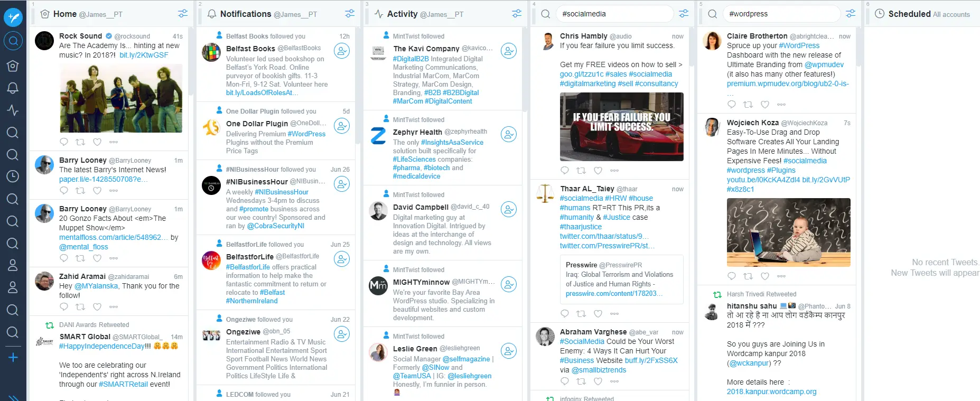This screenshot has height=401, width=980.
Task: Reply to Wojciech Koza's tweet
Action: (732, 276)
